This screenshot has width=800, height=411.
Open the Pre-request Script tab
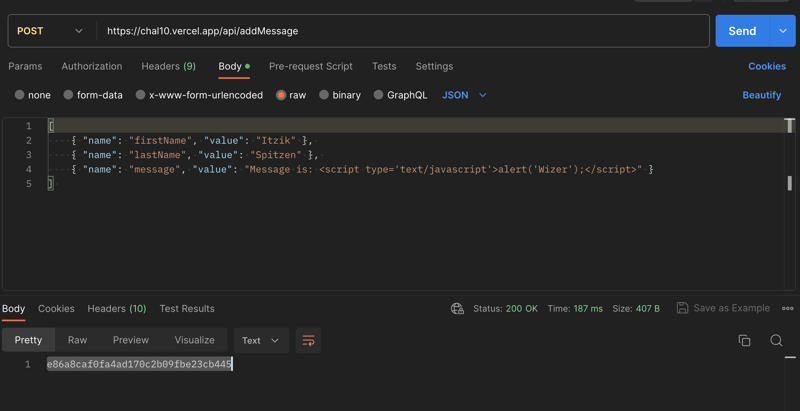(x=311, y=66)
